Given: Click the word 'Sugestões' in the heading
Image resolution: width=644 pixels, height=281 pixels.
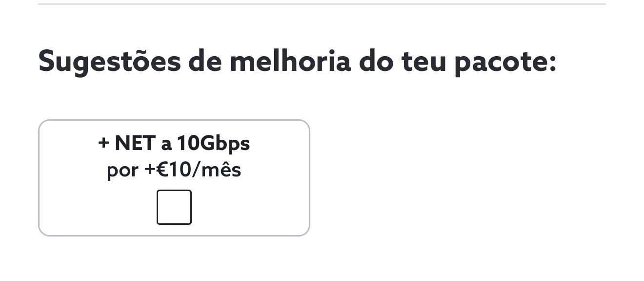Looking at the screenshot, I should click(x=110, y=63).
